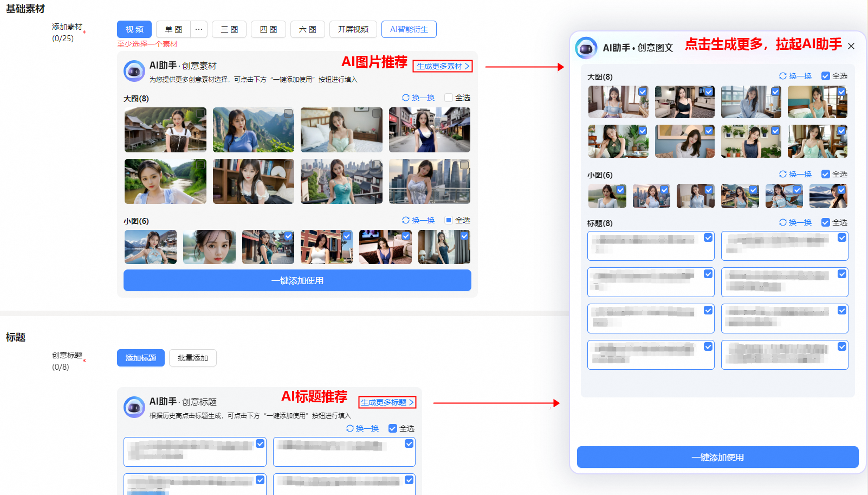Click 一键添加使用 in the AI助手 side panel
Image resolution: width=868 pixels, height=495 pixels.
718,457
